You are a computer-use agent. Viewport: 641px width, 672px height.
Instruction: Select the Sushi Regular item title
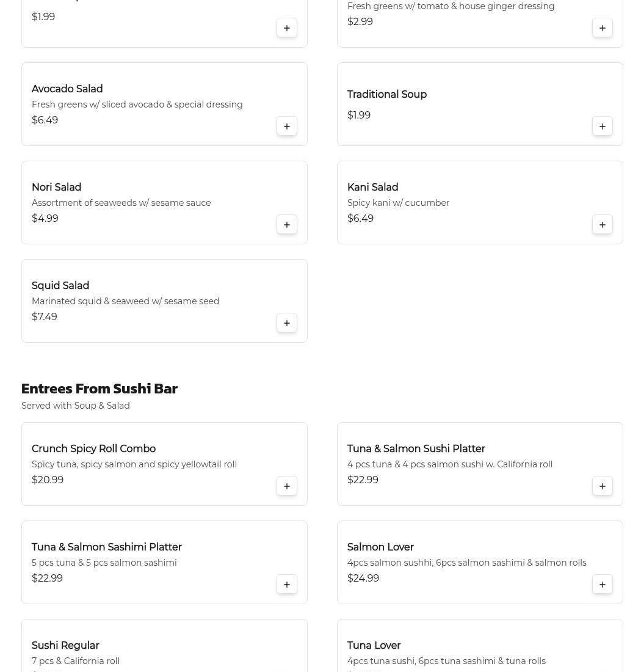point(65,646)
